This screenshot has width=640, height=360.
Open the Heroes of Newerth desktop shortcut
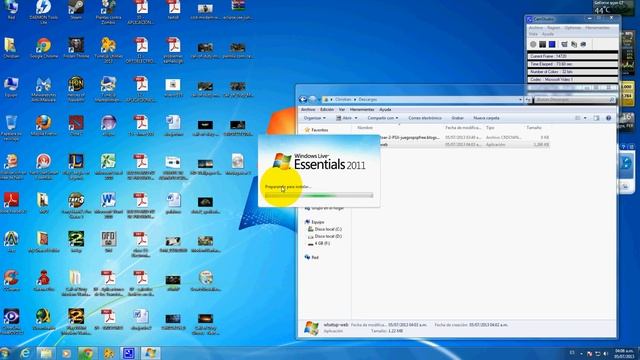coord(76,89)
